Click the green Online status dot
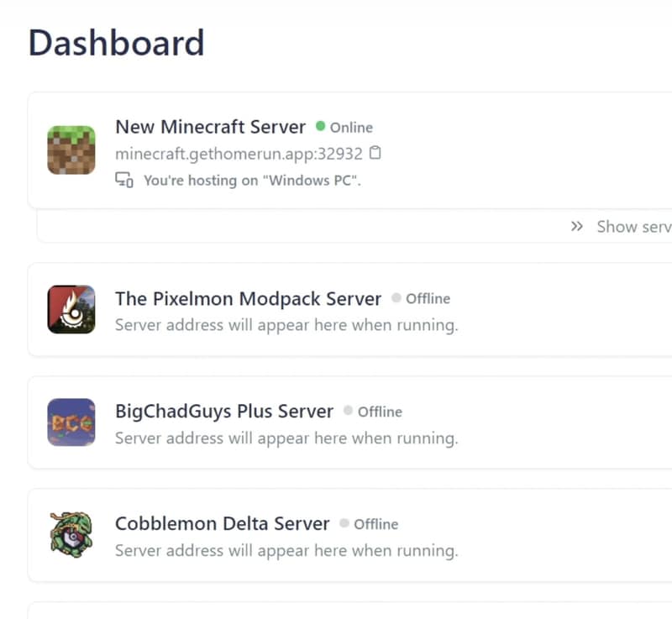Viewport: 672px width, 619px height. pyautogui.click(x=320, y=127)
